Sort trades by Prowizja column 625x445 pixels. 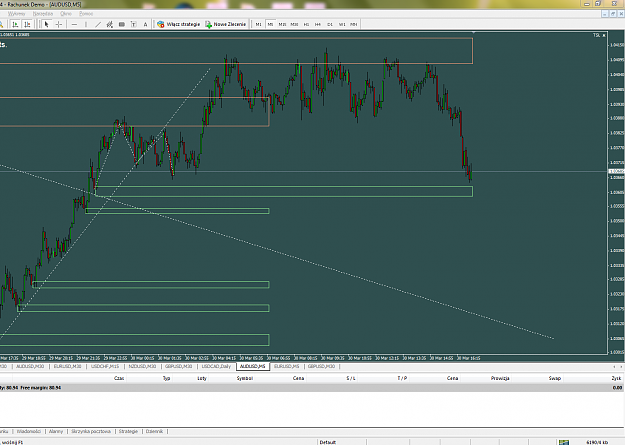[x=500, y=378]
